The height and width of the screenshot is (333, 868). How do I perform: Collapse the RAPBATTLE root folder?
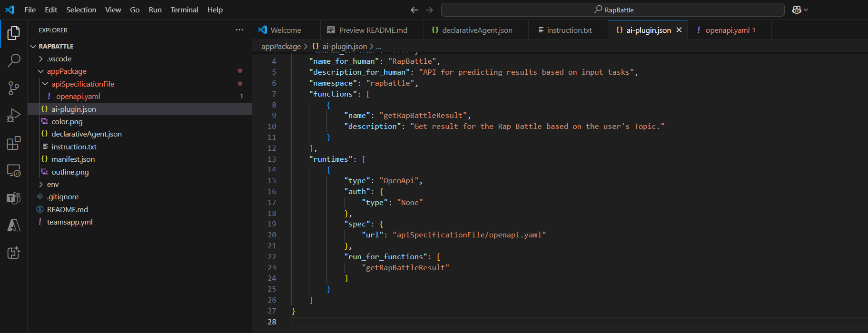point(139,46)
